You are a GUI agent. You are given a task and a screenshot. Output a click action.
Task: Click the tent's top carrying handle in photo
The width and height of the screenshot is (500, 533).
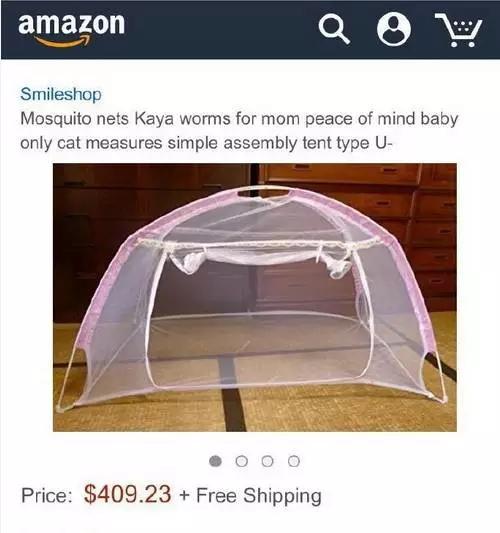tap(264, 191)
